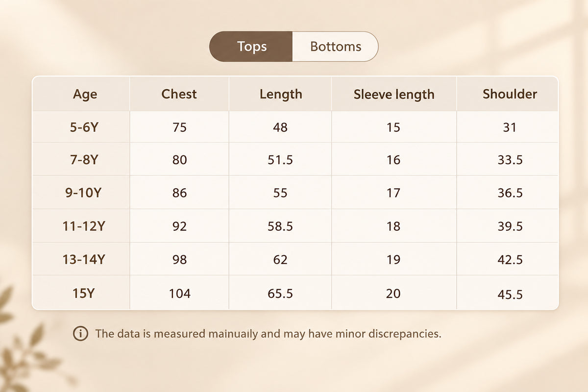This screenshot has width=588, height=392.
Task: Switch to the Tops tab
Action: [251, 47]
